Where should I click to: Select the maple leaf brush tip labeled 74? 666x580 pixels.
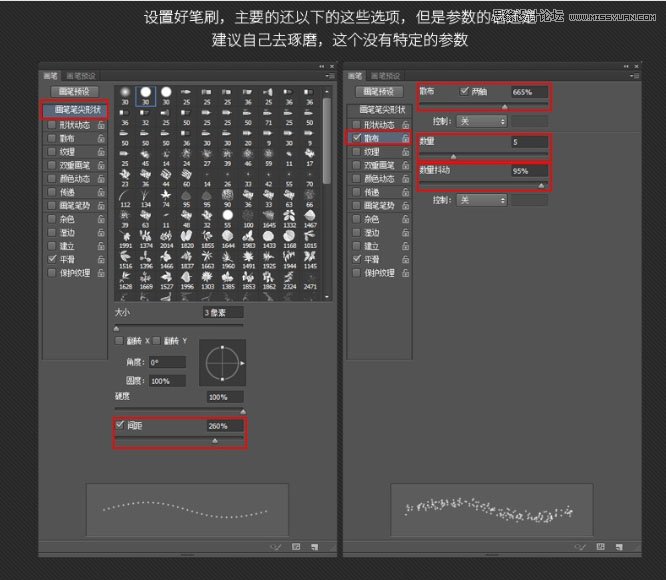166,198
